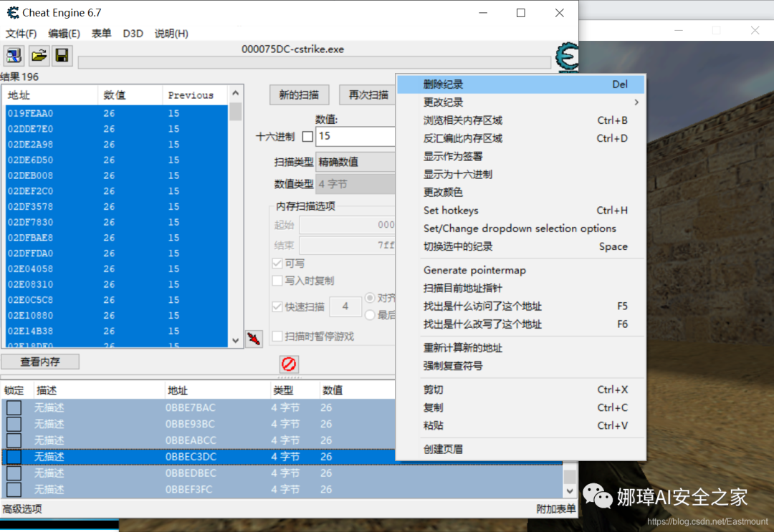The height and width of the screenshot is (532, 774).
Task: Sort results by 地址 column header
Action: click(51, 95)
